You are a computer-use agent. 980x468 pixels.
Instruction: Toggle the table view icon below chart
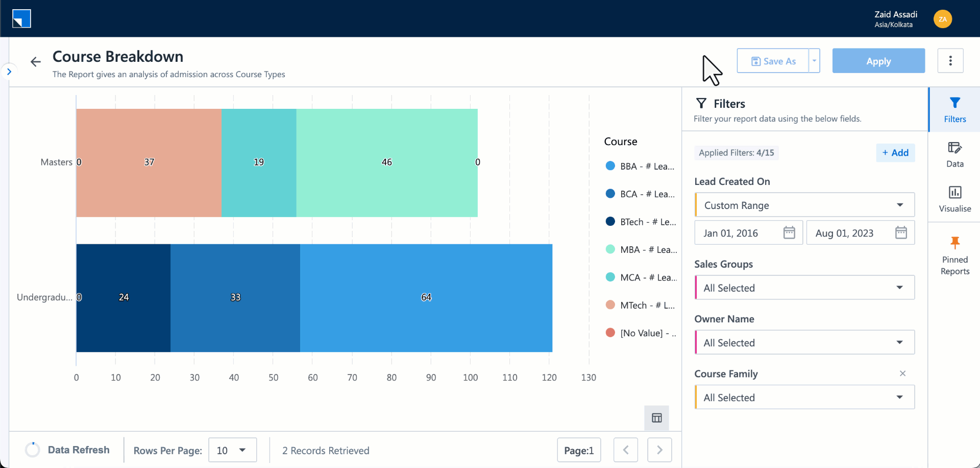(656, 418)
